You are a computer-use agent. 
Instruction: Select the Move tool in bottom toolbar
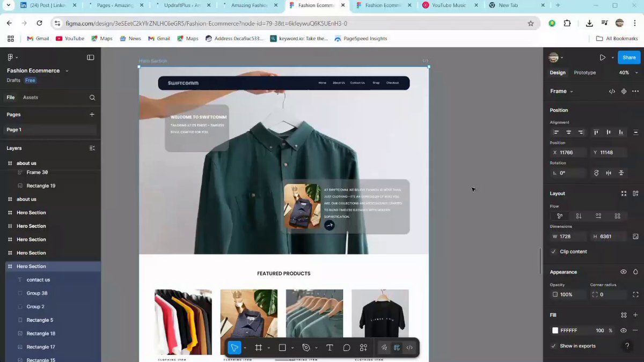point(235,348)
